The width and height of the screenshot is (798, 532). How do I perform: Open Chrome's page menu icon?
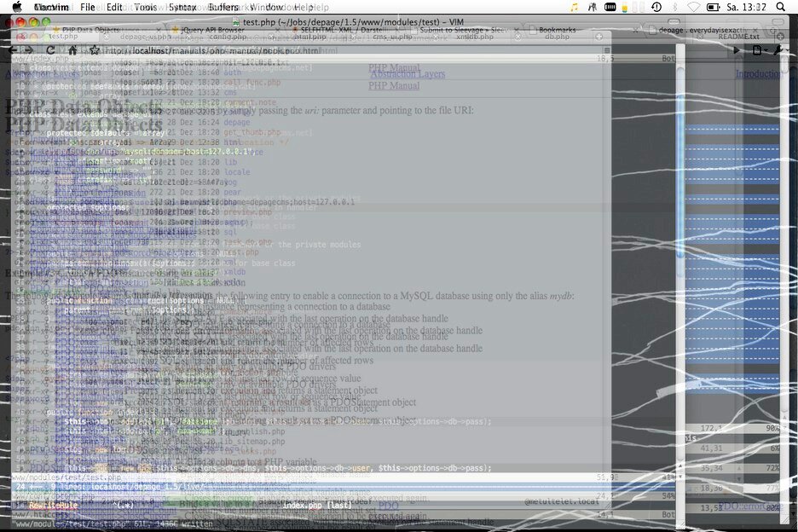[758, 50]
